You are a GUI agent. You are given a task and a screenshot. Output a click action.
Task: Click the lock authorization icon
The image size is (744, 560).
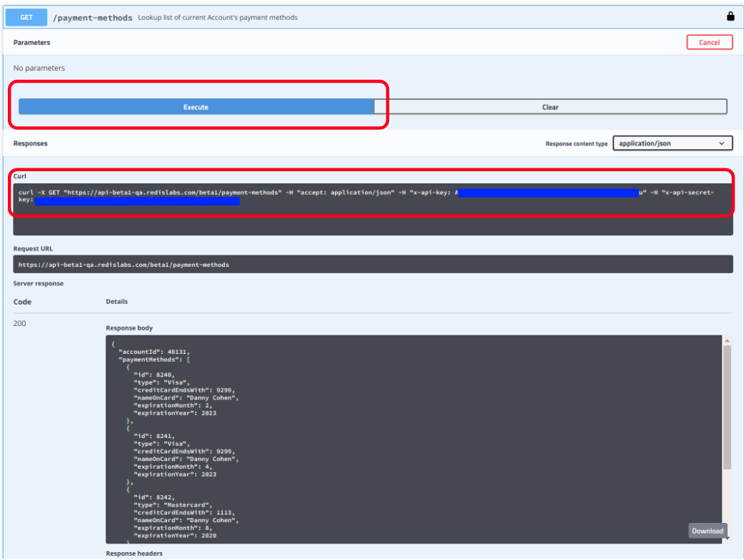(730, 16)
